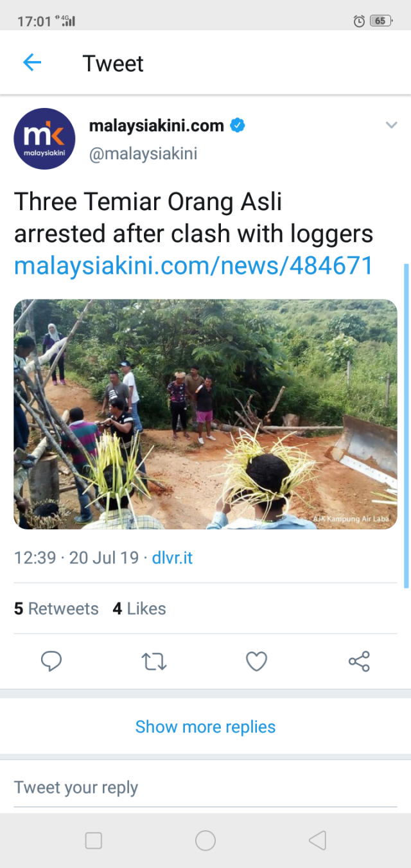Tap the share icon
The width and height of the screenshot is (411, 868).
(359, 661)
